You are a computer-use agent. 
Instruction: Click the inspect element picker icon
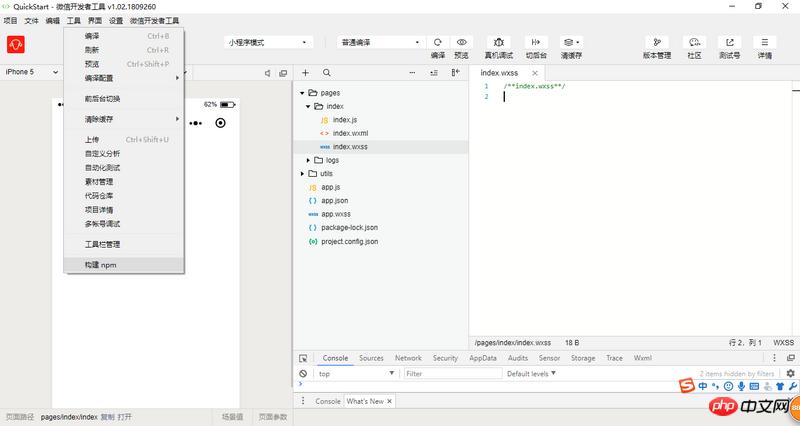[x=303, y=358]
